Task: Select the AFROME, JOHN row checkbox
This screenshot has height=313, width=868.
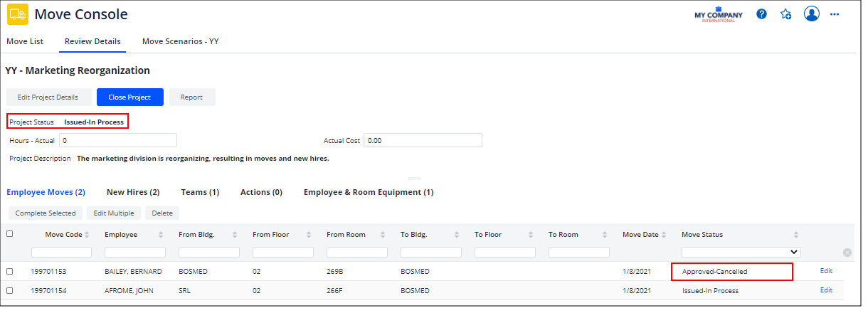Action: pyautogui.click(x=9, y=290)
